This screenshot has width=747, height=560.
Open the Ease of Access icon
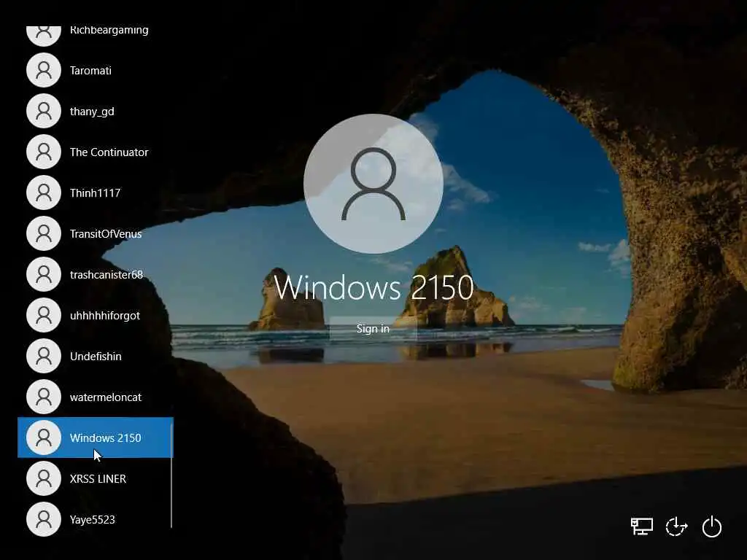click(x=676, y=526)
